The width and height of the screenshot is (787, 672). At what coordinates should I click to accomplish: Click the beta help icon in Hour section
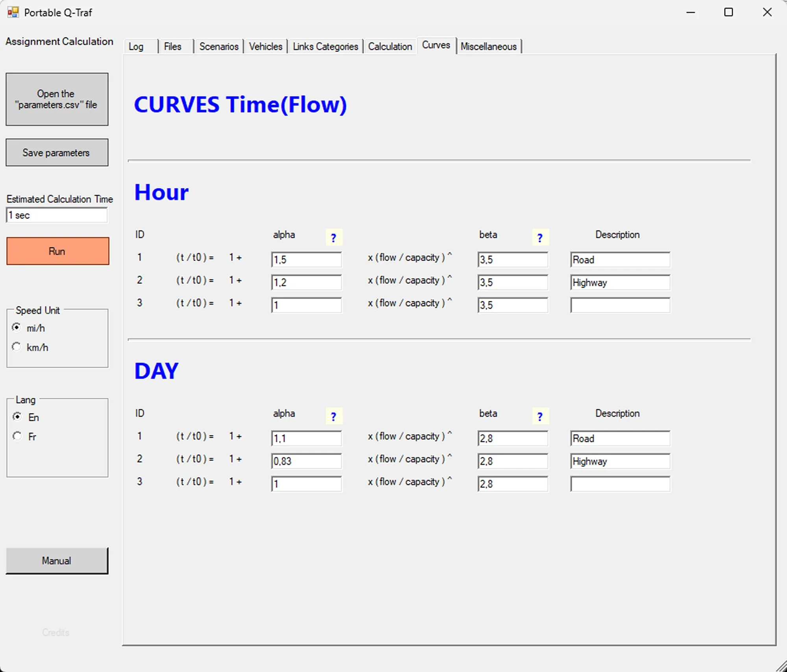(539, 237)
